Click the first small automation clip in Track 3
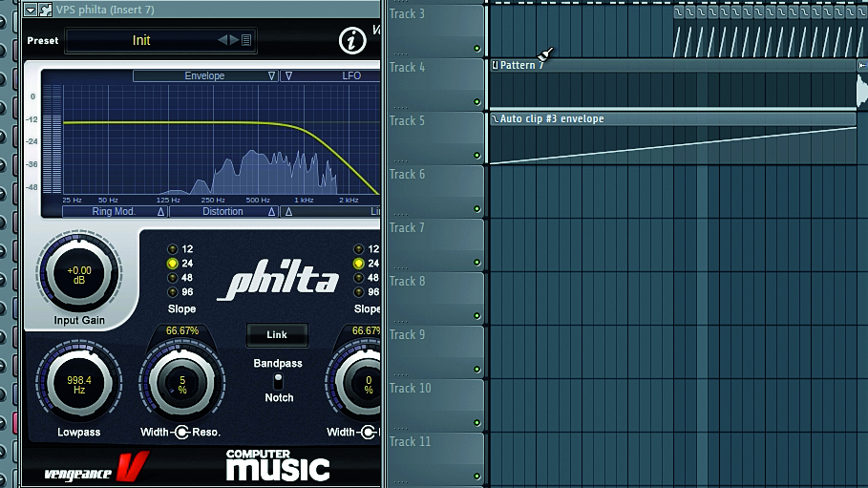868x488 pixels. click(678, 32)
